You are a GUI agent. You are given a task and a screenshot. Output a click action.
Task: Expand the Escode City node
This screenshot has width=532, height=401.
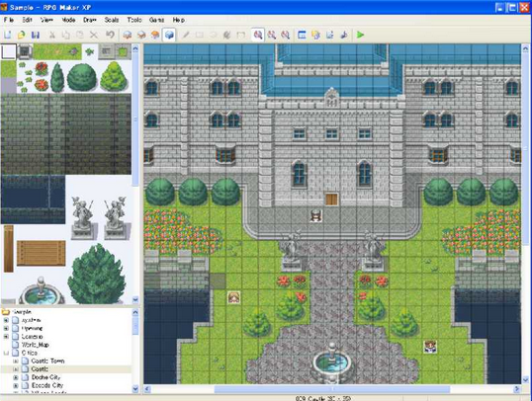(x=16, y=385)
